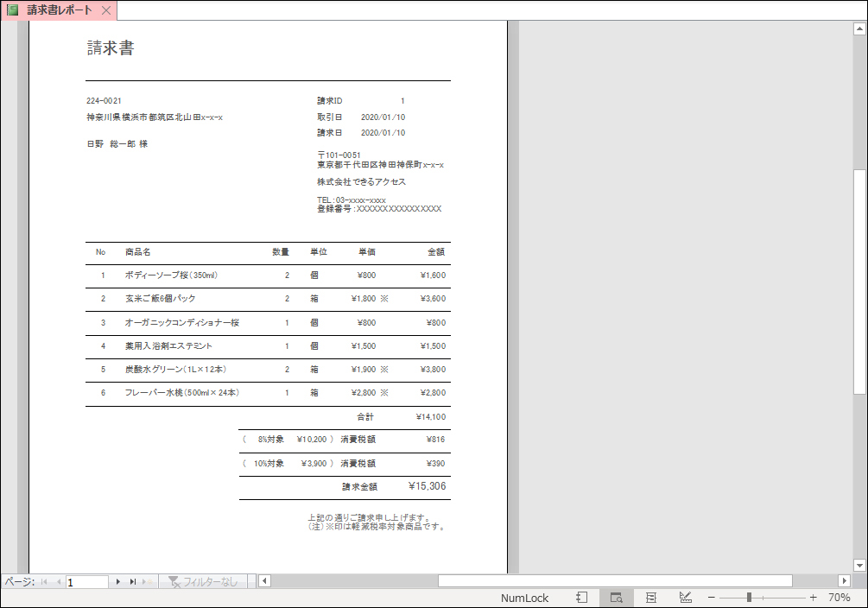Click the vertical scrollbar down arrow
Viewport: 868px width, 608px height.
tap(859, 566)
